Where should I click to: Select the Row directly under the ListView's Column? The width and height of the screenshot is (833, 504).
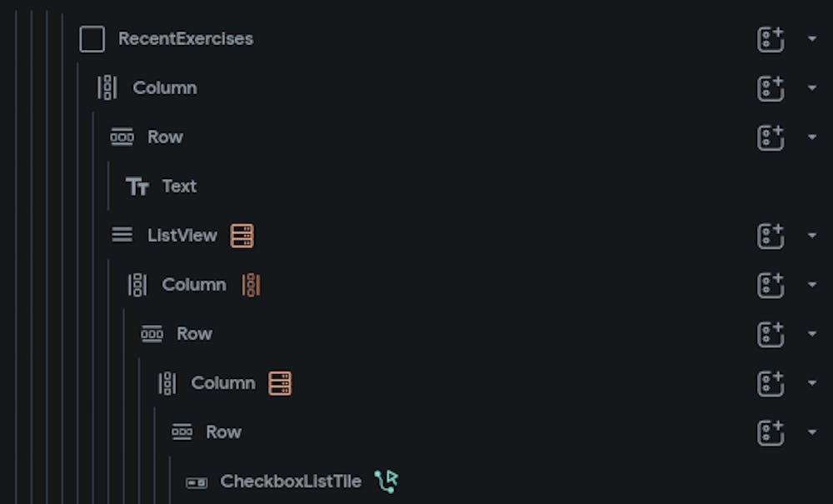point(194,334)
